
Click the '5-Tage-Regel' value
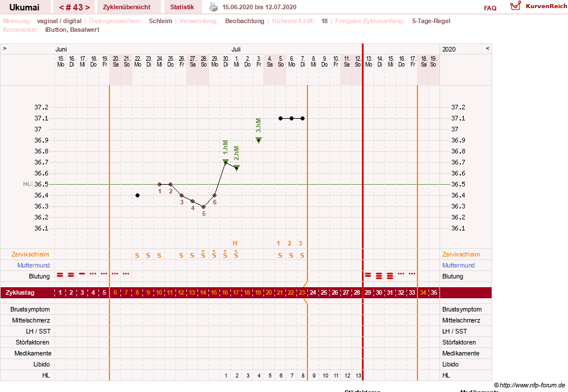coord(431,21)
